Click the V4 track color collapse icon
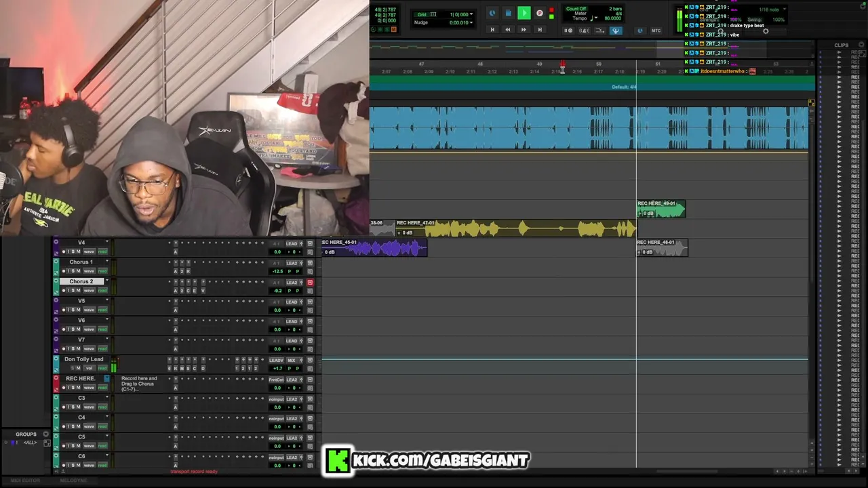This screenshot has width=868, height=488. click(56, 243)
